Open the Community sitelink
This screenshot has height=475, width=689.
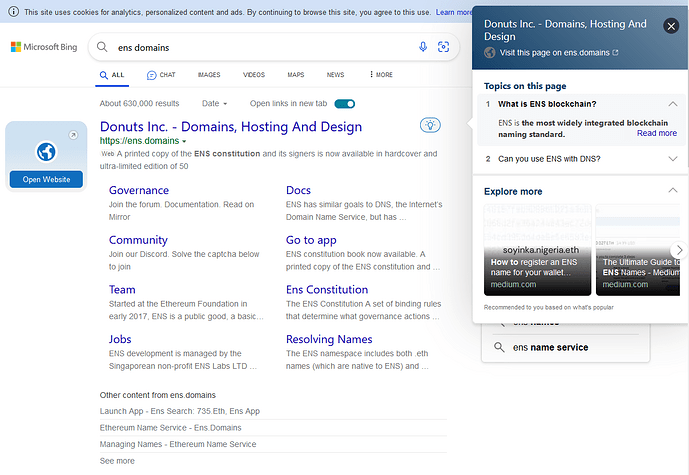click(x=138, y=240)
